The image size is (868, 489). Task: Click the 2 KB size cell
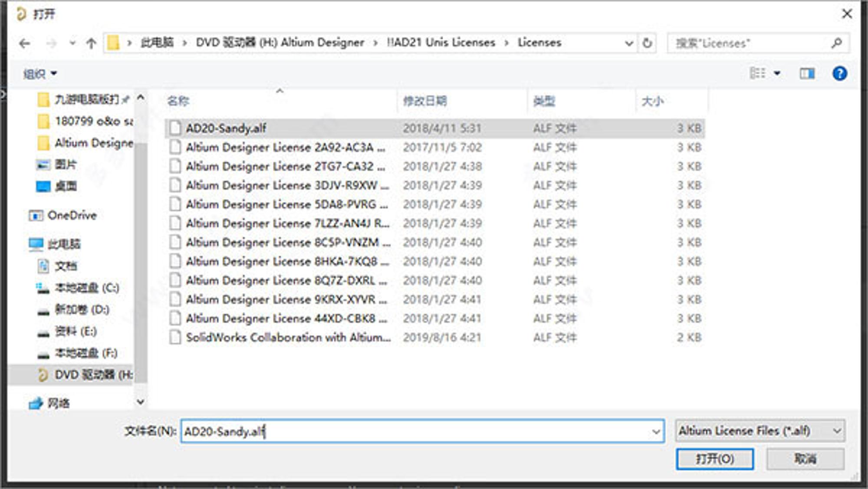[x=689, y=337]
